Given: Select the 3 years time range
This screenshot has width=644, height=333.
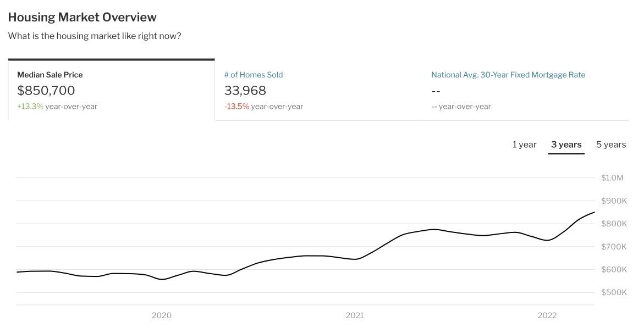Looking at the screenshot, I should (x=566, y=145).
